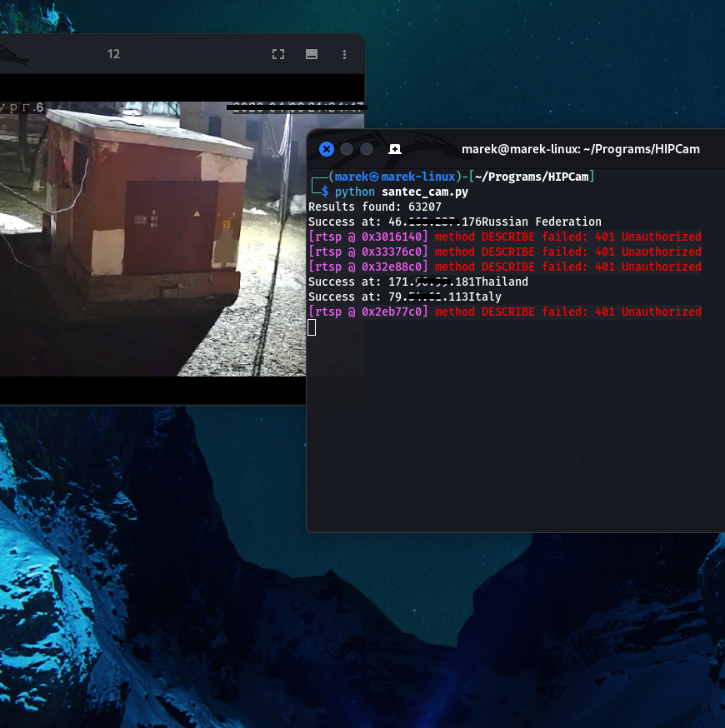The width and height of the screenshot is (725, 728).
Task: Click the rtsp 0x2eb77c0 error line
Action: pyautogui.click(x=504, y=312)
